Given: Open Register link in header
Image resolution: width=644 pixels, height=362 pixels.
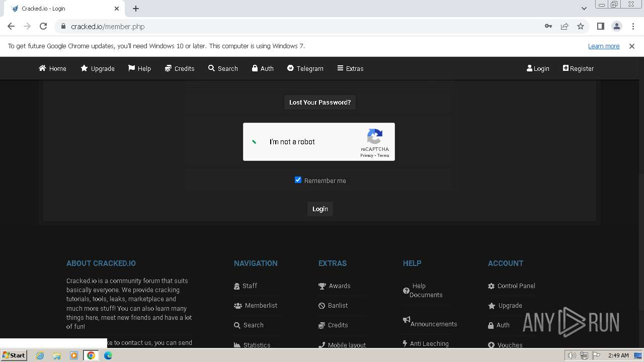Looking at the screenshot, I should [x=578, y=68].
